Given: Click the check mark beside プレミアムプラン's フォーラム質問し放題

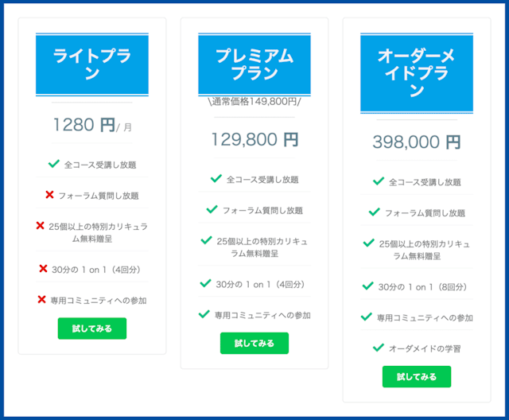Looking at the screenshot, I should [x=212, y=209].
